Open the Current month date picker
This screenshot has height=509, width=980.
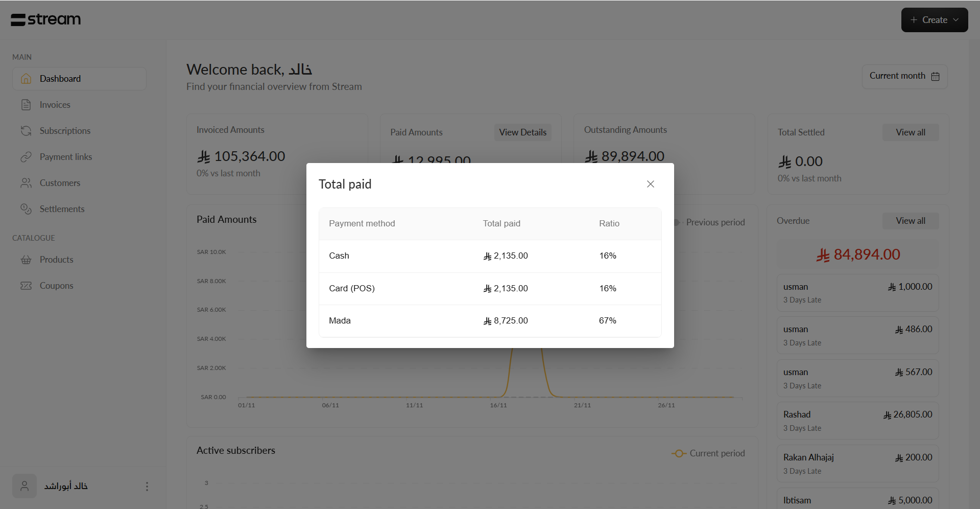pos(904,76)
